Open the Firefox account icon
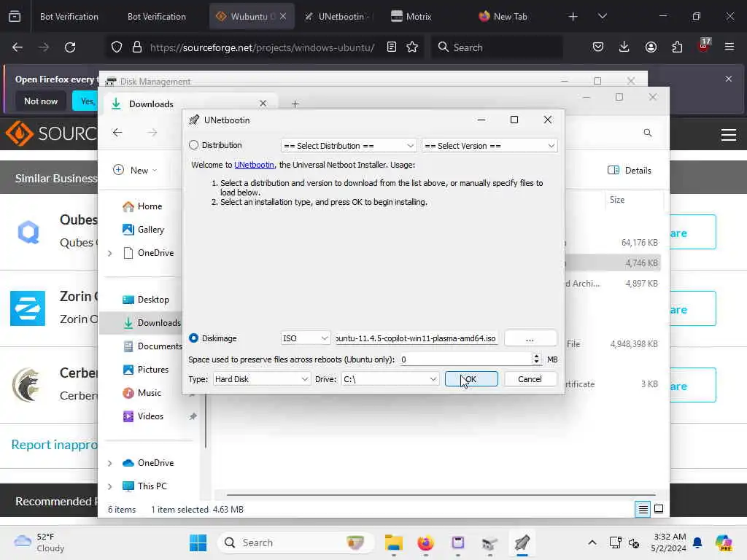Viewport: 747px width, 560px height. coord(651,47)
